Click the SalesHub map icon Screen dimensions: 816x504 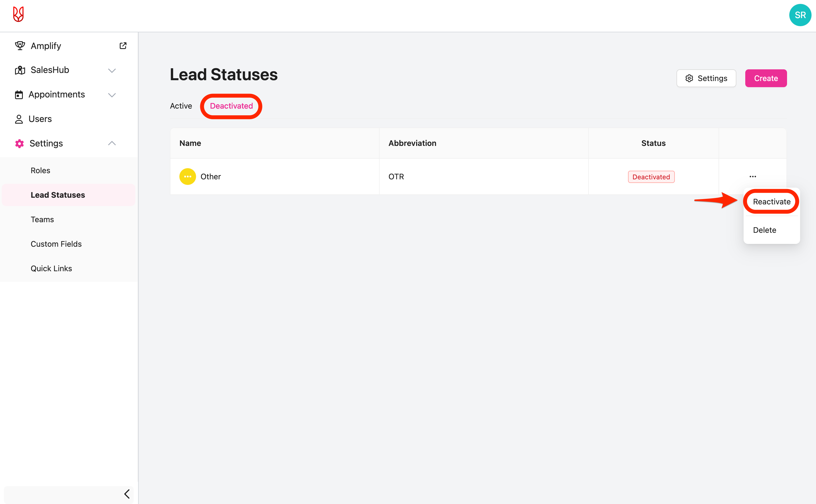(20, 70)
